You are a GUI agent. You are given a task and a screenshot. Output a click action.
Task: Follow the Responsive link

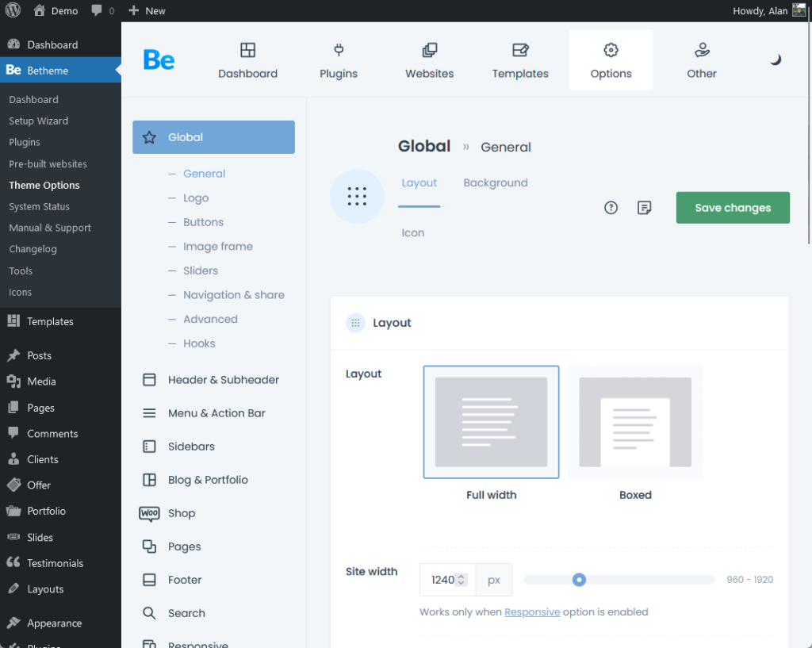click(532, 612)
